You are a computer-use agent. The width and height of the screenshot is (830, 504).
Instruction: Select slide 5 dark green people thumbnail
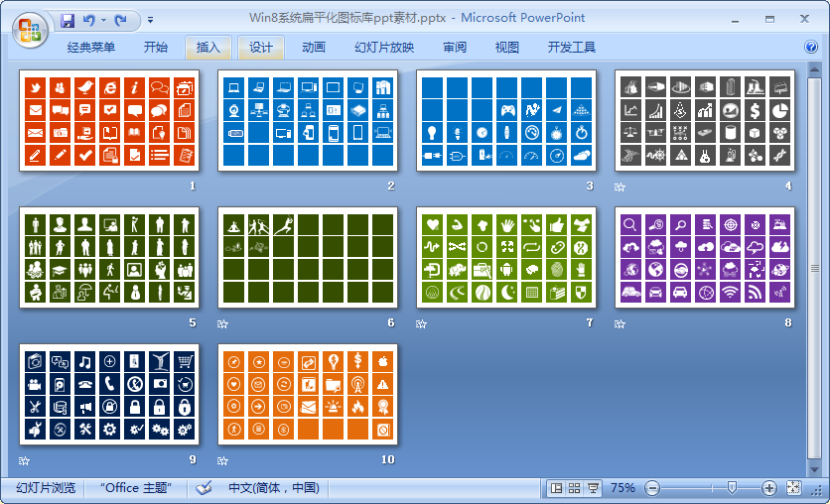click(109, 258)
